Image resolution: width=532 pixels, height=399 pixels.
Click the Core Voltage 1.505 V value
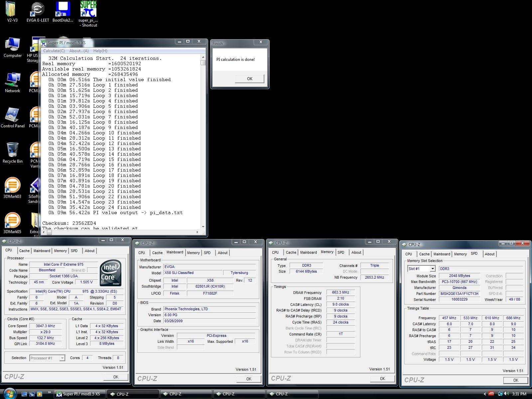86,282
